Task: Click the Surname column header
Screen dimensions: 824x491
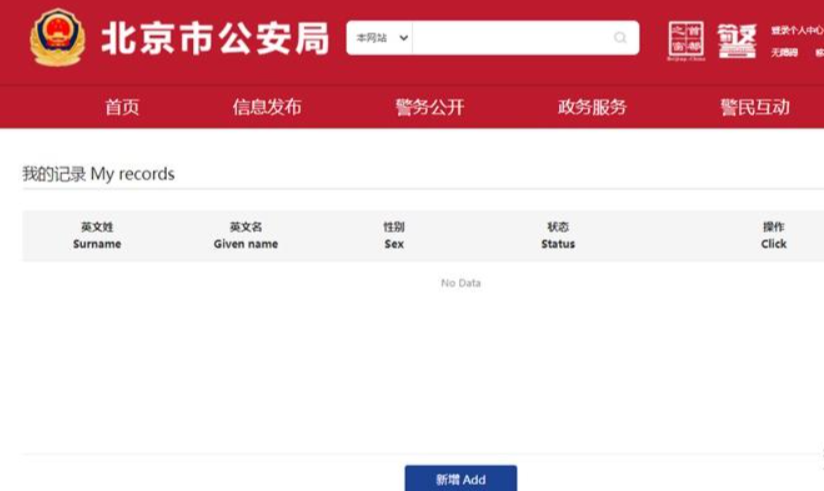Action: (97, 236)
